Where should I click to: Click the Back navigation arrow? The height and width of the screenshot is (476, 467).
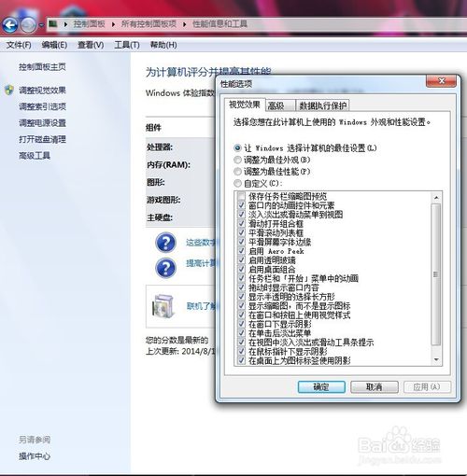coord(10,25)
